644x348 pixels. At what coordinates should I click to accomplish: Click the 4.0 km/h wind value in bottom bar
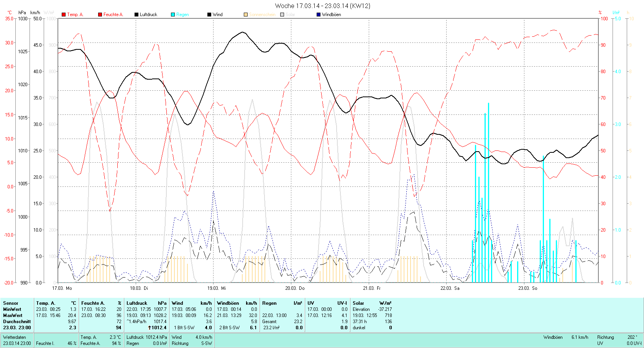pyautogui.click(x=204, y=337)
